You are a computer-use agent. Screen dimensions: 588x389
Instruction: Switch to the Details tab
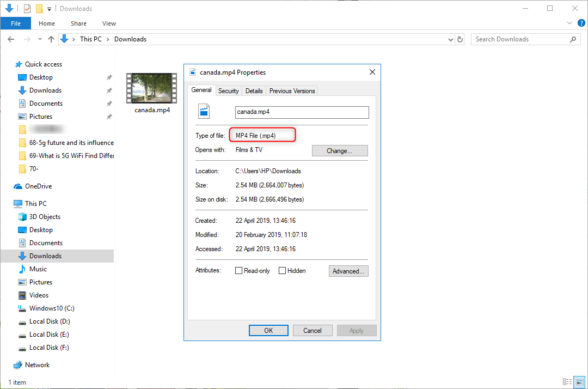coord(254,91)
